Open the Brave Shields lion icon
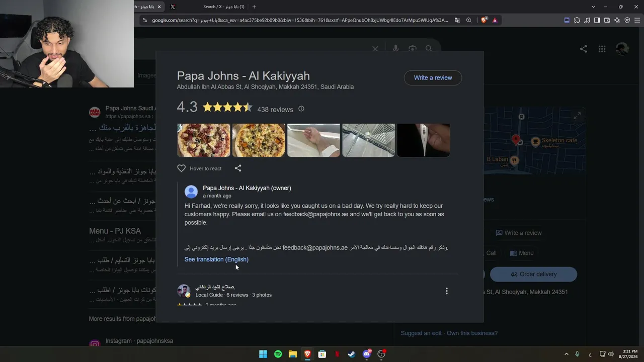644x362 pixels. 484,20
